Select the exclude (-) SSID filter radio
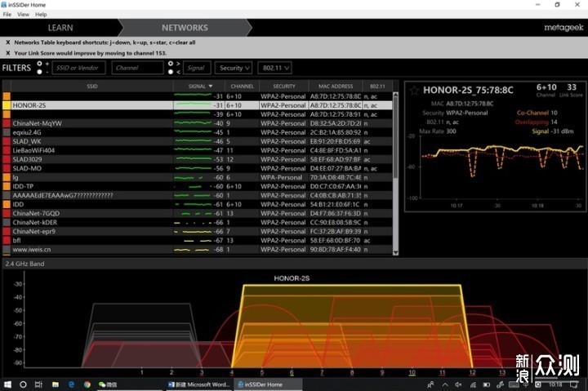The image size is (588, 391). tap(39, 72)
